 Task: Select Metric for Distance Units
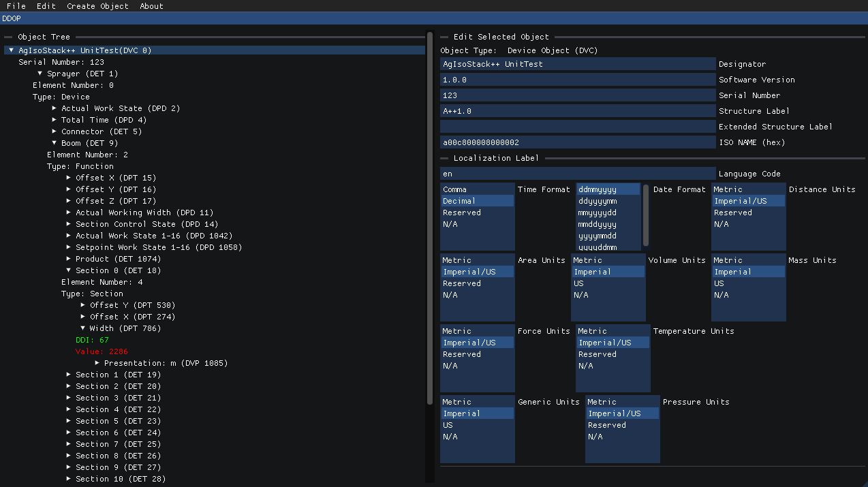pos(748,189)
